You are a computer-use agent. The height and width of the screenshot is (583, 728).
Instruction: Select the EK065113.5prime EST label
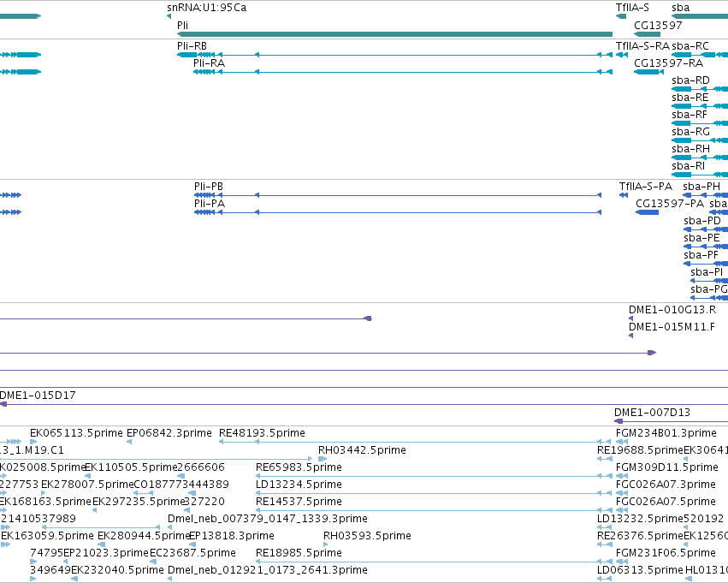[x=77, y=433]
